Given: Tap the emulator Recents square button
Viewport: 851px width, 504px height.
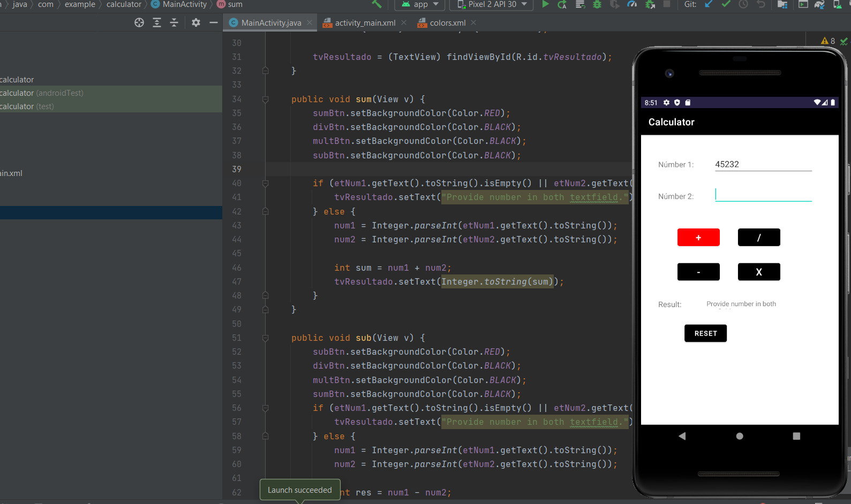Looking at the screenshot, I should pyautogui.click(x=796, y=436).
